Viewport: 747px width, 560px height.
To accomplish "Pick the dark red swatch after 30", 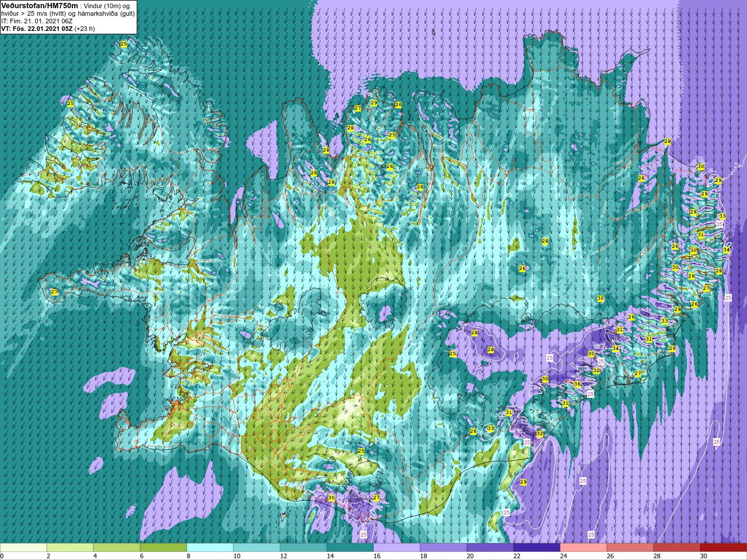I will pyautogui.click(x=724, y=548).
